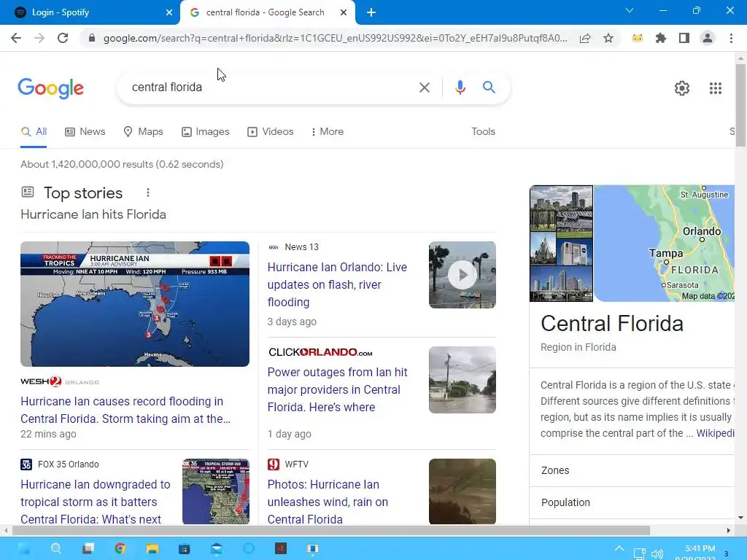Select the All results tab
Image resolution: width=747 pixels, height=560 pixels.
pyautogui.click(x=34, y=132)
